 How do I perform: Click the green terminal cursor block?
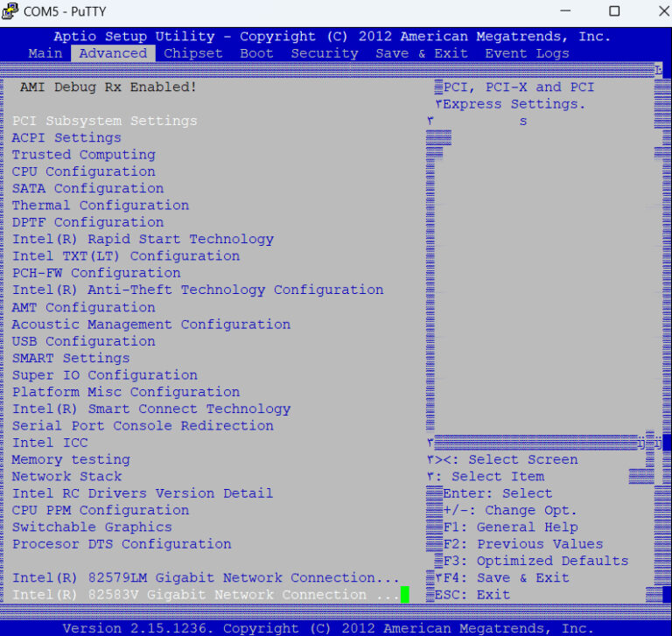pos(404,595)
